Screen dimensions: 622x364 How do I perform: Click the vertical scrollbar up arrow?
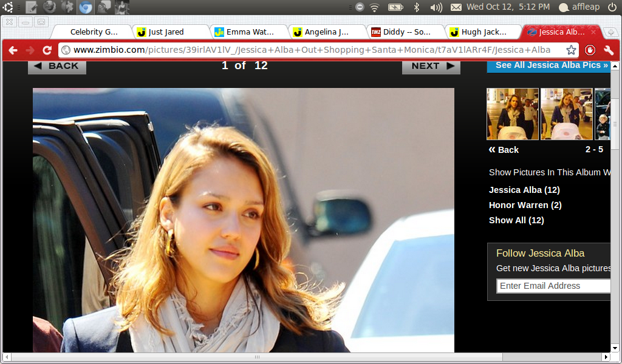pyautogui.click(x=615, y=66)
